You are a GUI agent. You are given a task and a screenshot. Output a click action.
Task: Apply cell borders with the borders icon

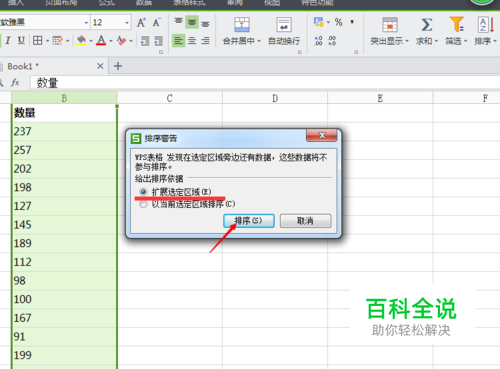click(x=37, y=41)
